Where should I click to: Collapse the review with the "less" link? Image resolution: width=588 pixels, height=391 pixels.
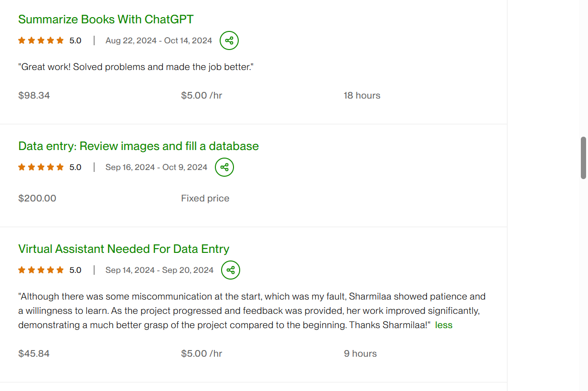[444, 325]
